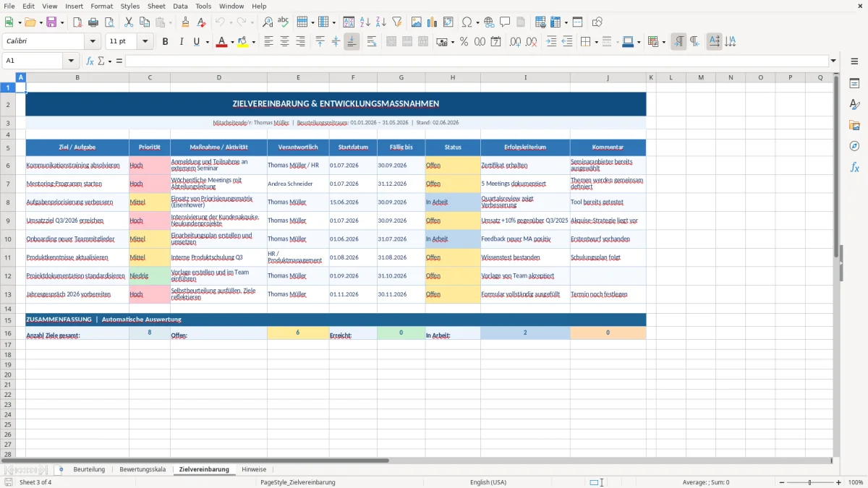Open sidebar Functions fx icon
868x488 pixels.
pos(854,167)
